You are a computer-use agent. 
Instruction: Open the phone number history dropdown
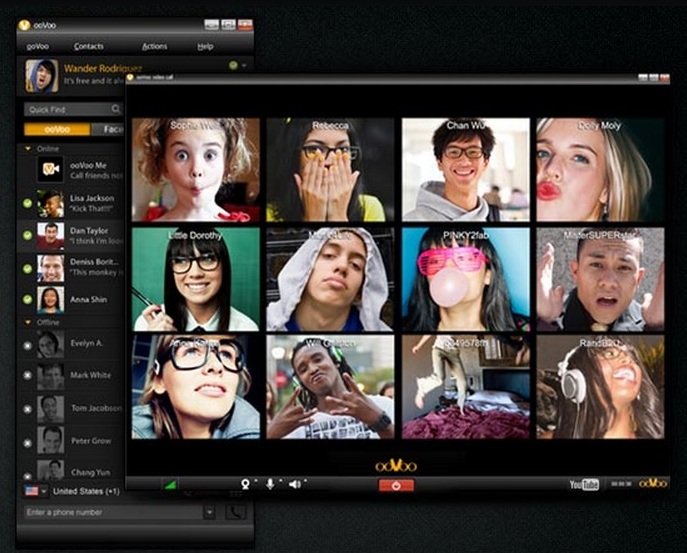pyautogui.click(x=209, y=512)
